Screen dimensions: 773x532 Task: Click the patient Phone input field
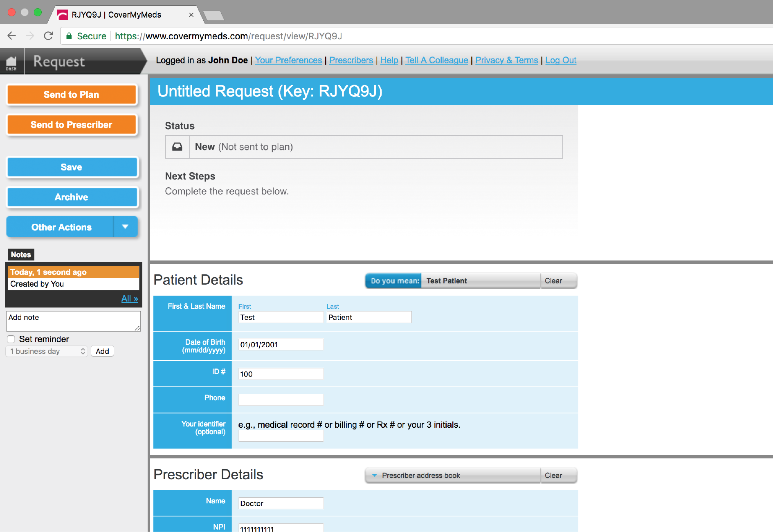pos(281,400)
